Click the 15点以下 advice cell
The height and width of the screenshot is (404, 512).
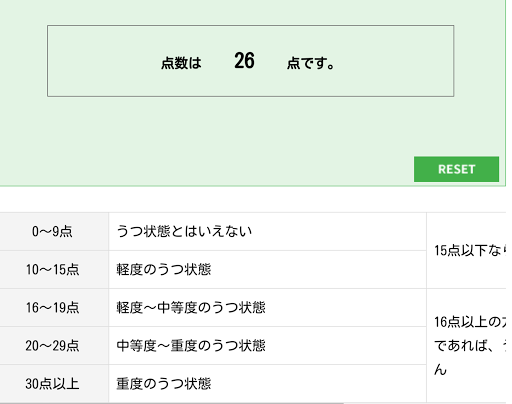pyautogui.click(x=466, y=250)
